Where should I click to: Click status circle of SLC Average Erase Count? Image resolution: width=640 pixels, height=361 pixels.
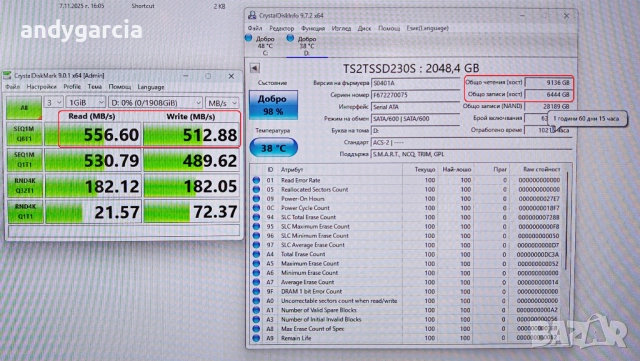pos(256,245)
